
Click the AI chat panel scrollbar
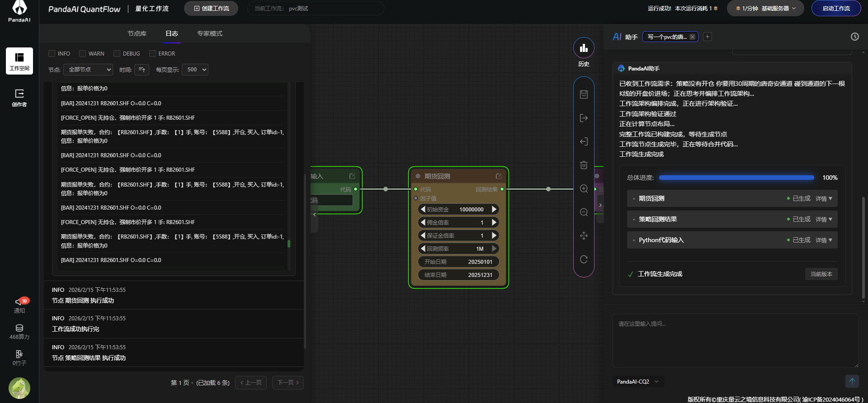(x=863, y=248)
